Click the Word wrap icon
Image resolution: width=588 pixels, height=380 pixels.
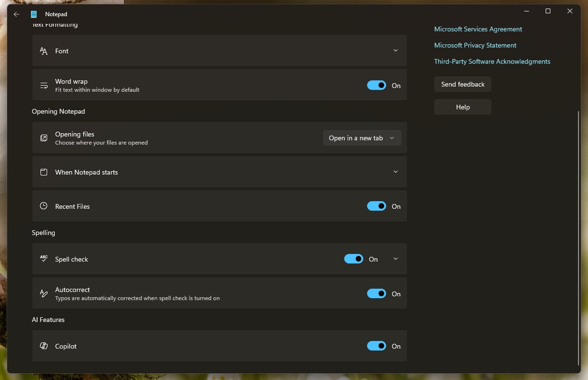pyautogui.click(x=43, y=85)
